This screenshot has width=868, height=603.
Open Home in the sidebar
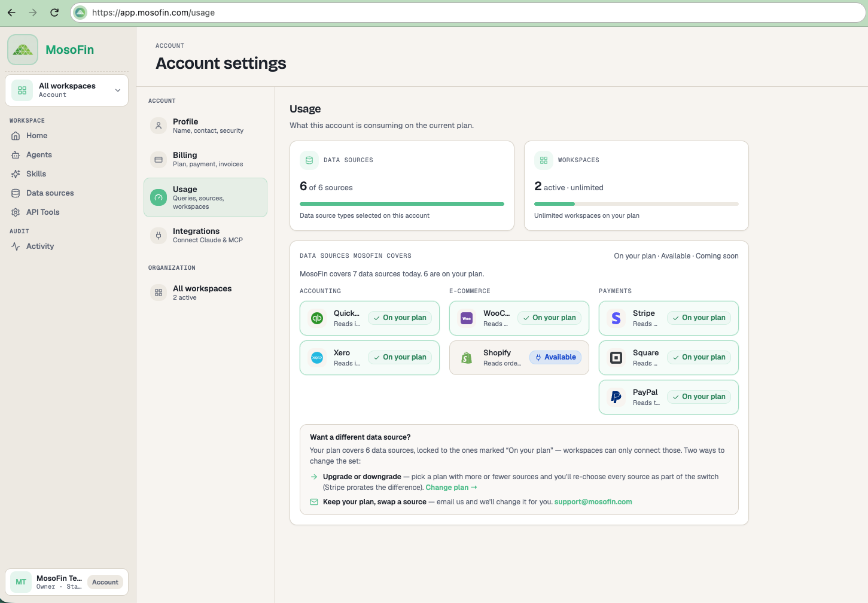click(66, 136)
